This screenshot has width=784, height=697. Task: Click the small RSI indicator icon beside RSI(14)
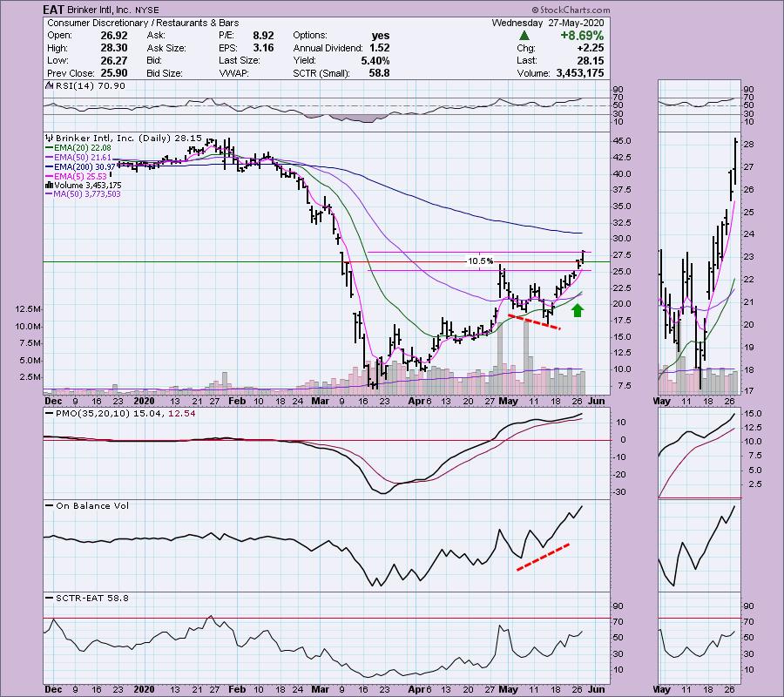(x=49, y=85)
